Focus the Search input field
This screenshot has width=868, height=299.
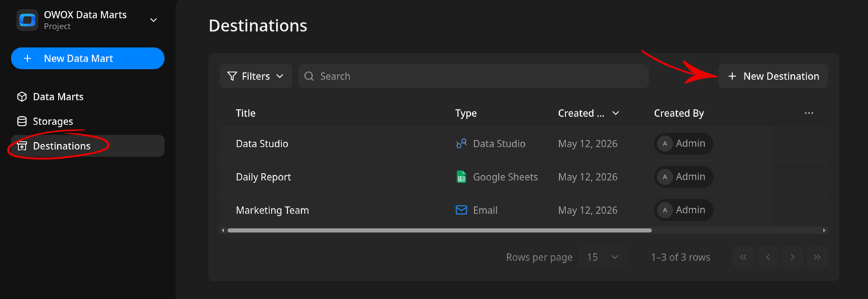[x=473, y=76]
